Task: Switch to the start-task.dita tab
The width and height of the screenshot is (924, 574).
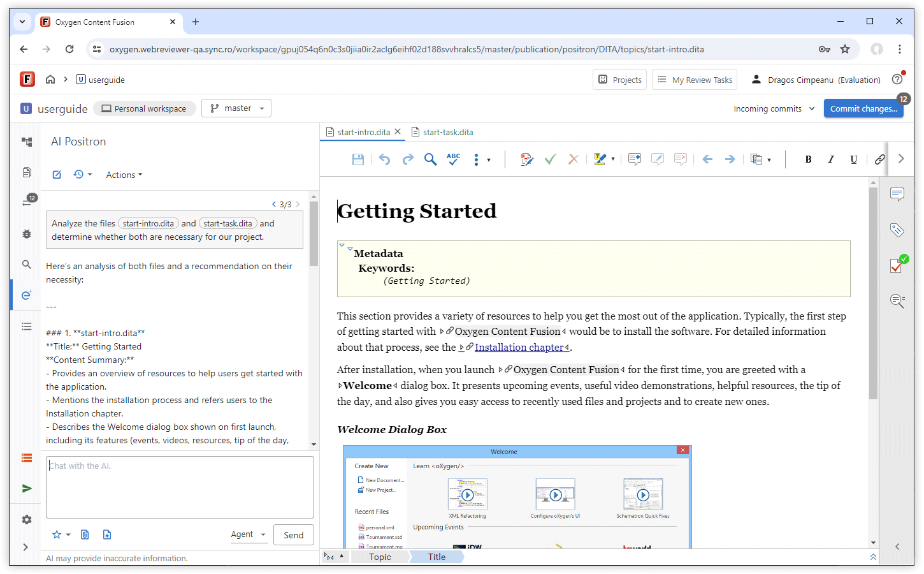Action: [x=442, y=132]
